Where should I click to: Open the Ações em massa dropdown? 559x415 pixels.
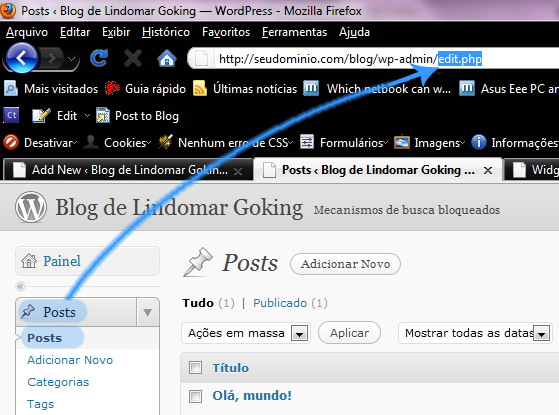point(245,333)
